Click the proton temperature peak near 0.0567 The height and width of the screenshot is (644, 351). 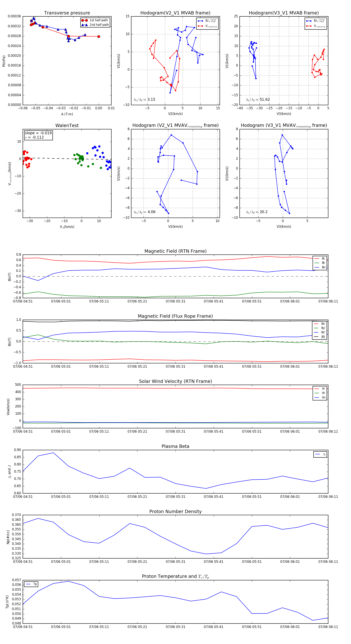(69, 581)
